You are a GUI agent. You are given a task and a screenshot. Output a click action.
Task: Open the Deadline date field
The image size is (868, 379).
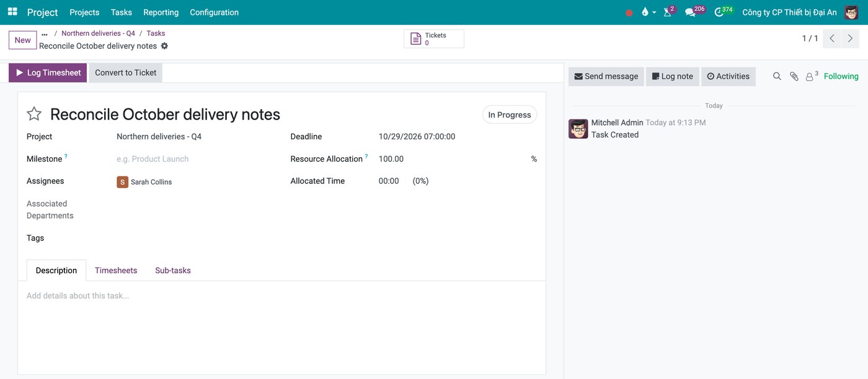click(x=417, y=136)
